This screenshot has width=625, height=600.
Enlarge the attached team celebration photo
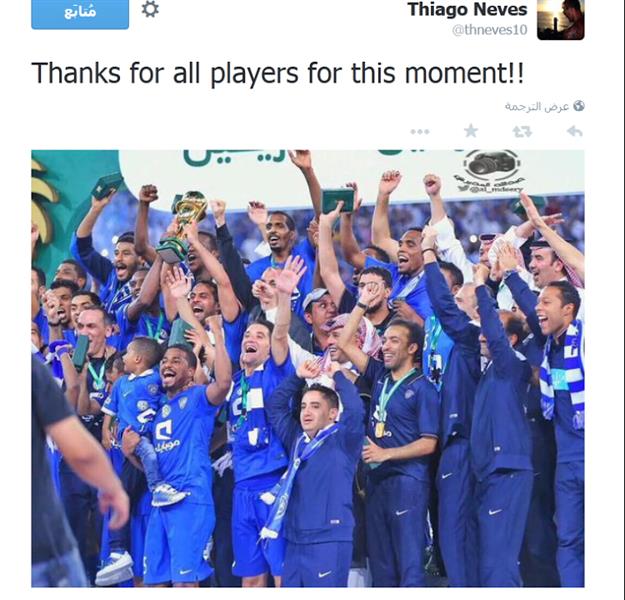tap(308, 368)
